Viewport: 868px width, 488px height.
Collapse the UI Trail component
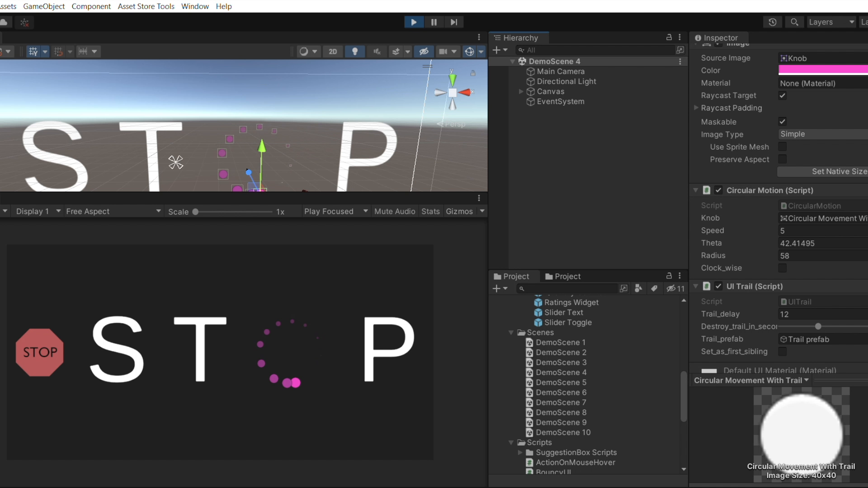click(696, 286)
